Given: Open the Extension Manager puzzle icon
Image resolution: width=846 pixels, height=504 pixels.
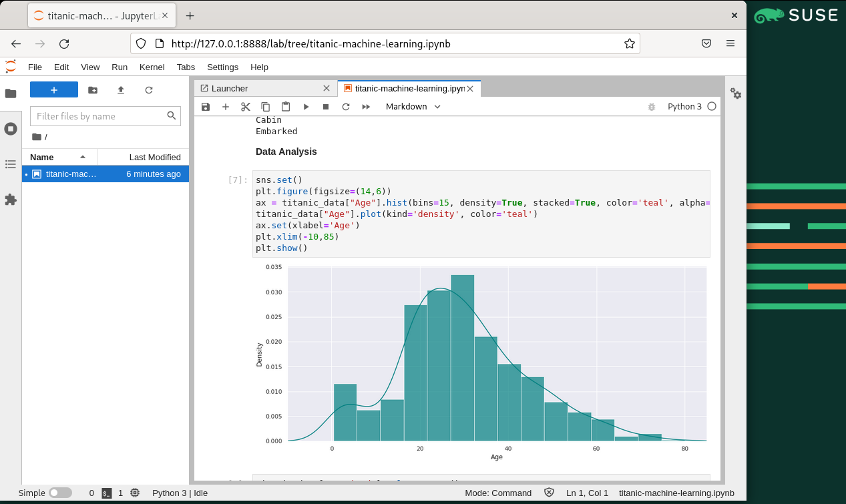Looking at the screenshot, I should 11,200.
